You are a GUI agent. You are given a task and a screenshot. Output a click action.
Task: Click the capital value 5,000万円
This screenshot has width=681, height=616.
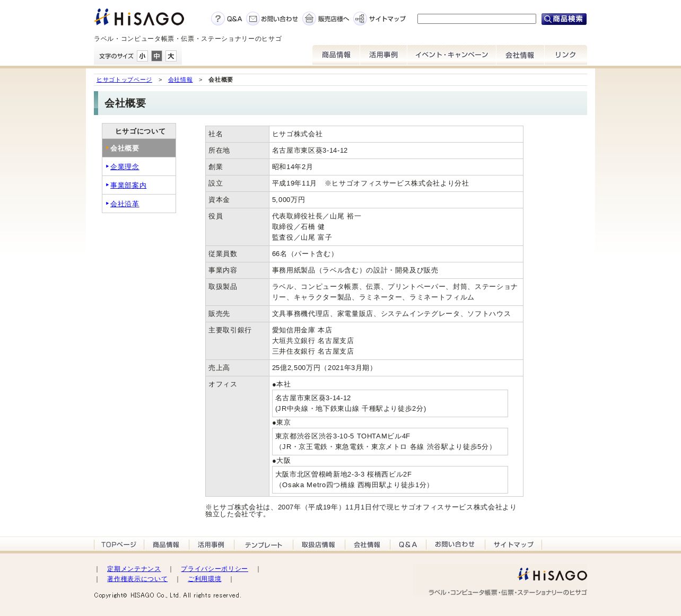[x=289, y=200]
